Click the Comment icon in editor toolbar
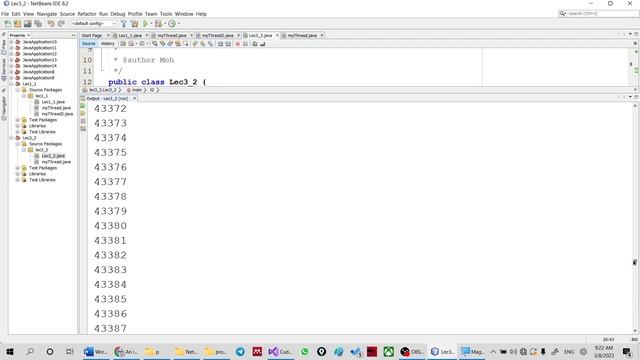Viewport: 640px width, 360px height. click(255, 44)
